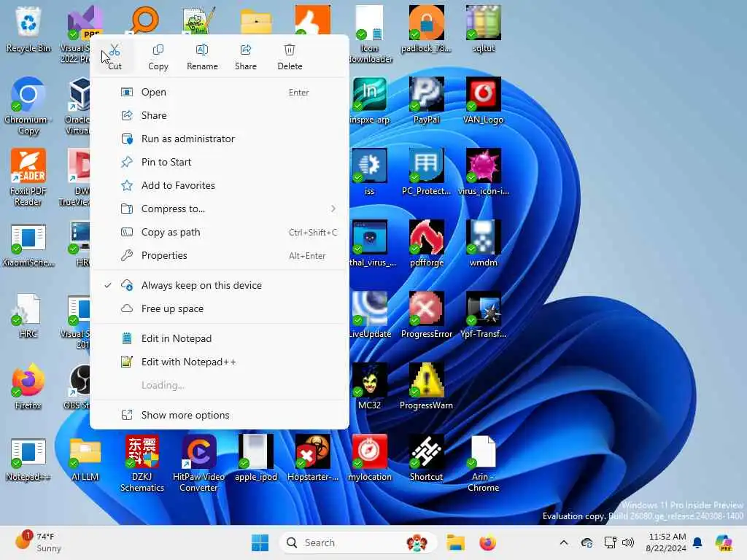Open File Explorer from the taskbar
This screenshot has width=747, height=560.
455,542
